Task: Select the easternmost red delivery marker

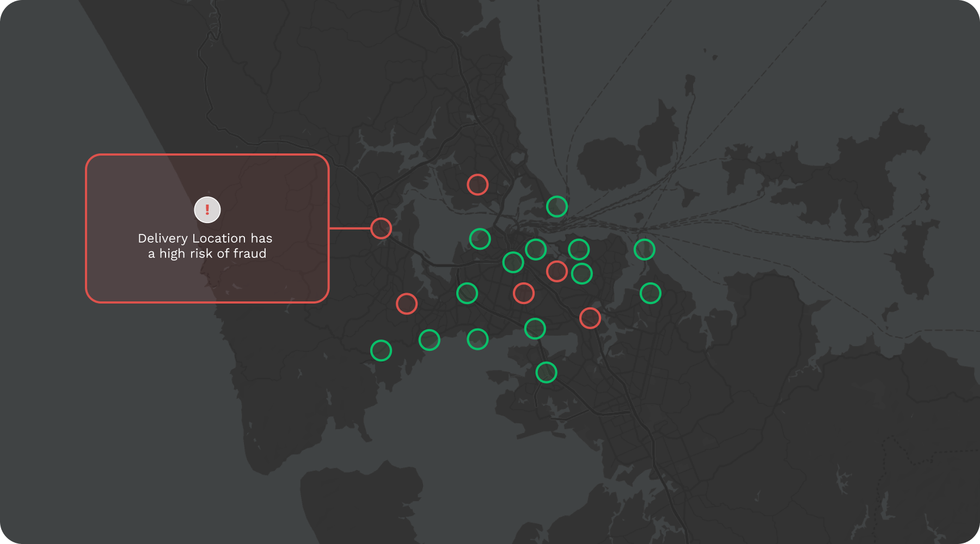Action: [590, 318]
